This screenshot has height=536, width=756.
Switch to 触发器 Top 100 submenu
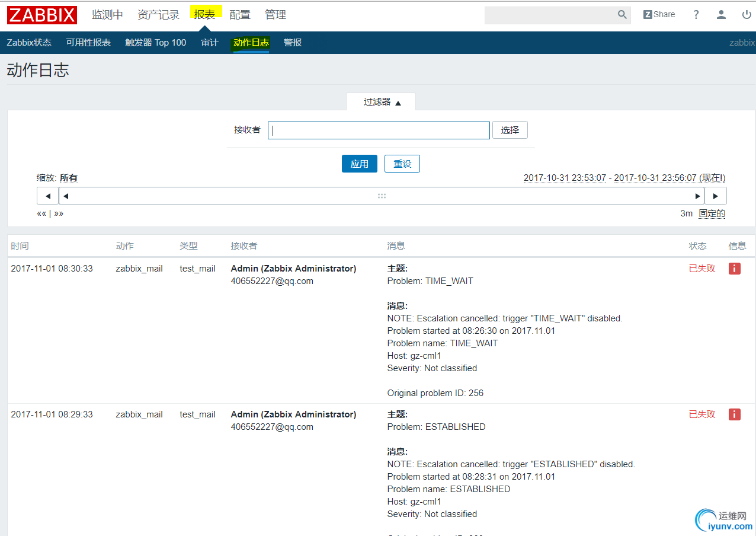pos(156,43)
